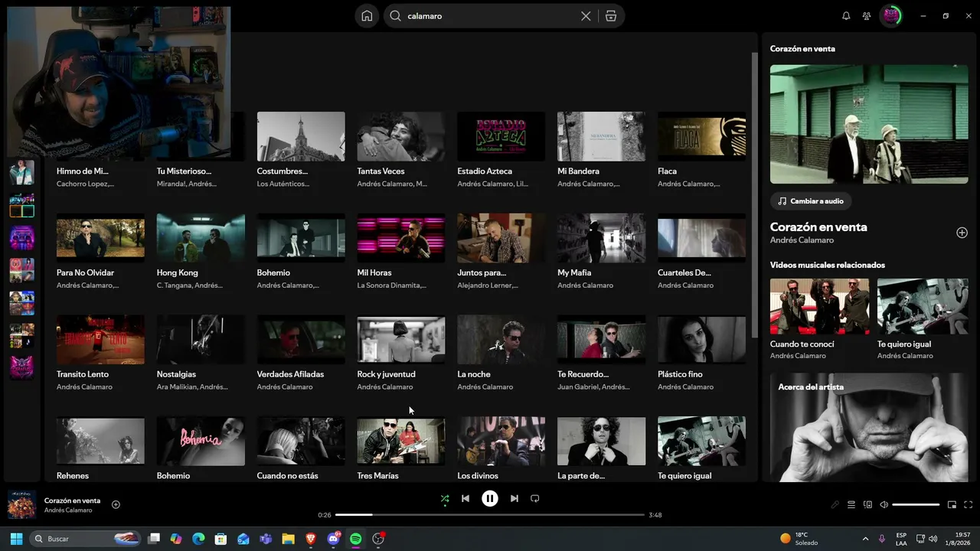Open the 'Los divinos' video thumbnail

coord(501,441)
